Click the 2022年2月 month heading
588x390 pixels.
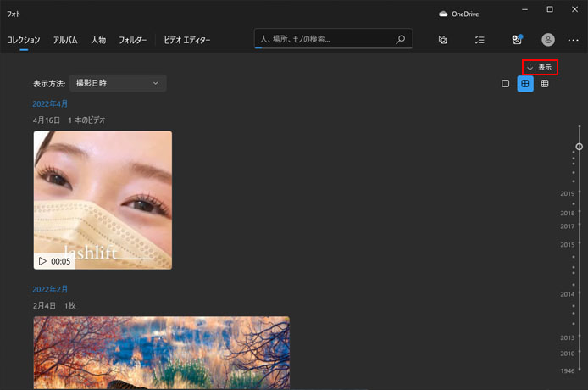click(x=50, y=289)
